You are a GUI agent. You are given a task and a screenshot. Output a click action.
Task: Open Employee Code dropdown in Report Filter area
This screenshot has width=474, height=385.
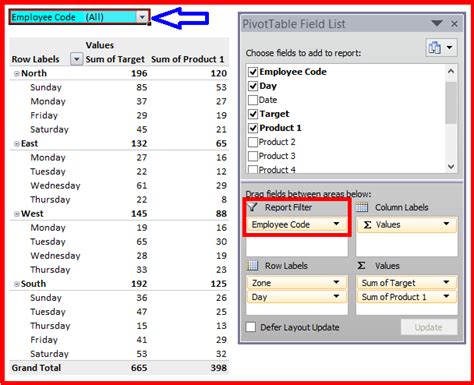[336, 224]
